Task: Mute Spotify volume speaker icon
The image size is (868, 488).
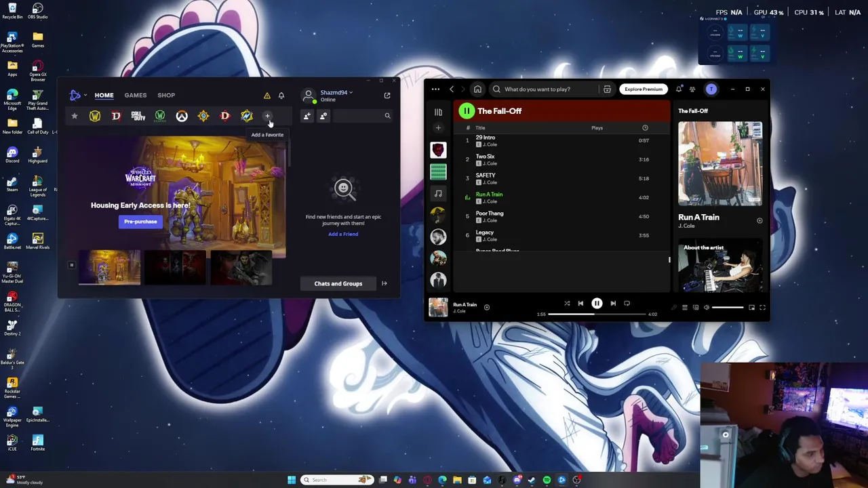Action: (706, 308)
